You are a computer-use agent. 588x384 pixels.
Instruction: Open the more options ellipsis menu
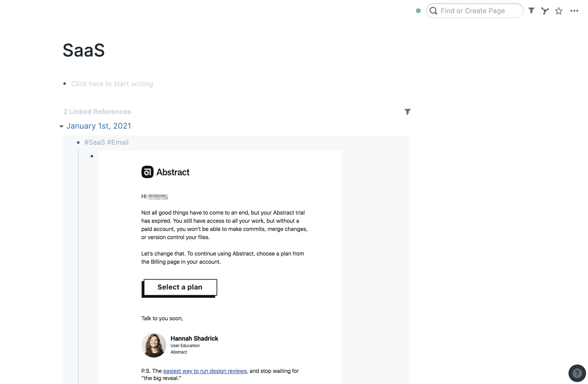[x=574, y=11]
